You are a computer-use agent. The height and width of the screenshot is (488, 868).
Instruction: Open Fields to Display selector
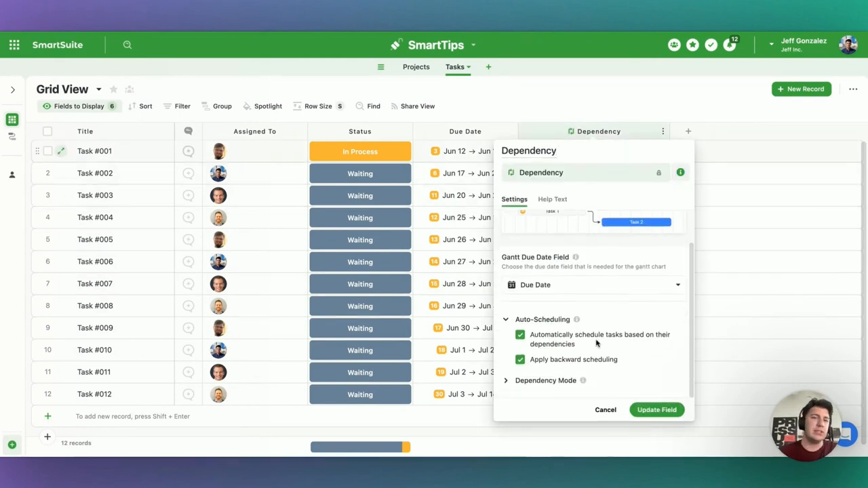[79, 106]
